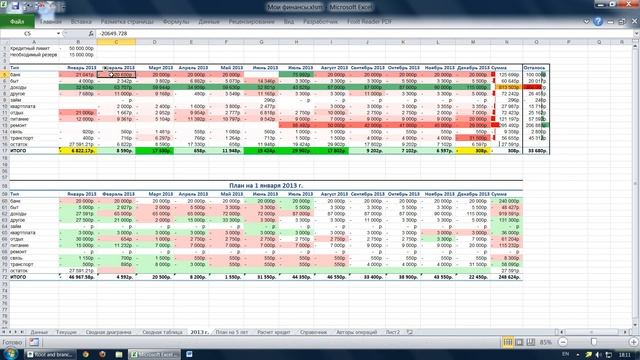640x360 pixels.
Task: Switch to sheet tab Сводная таблица
Action: 162,332
